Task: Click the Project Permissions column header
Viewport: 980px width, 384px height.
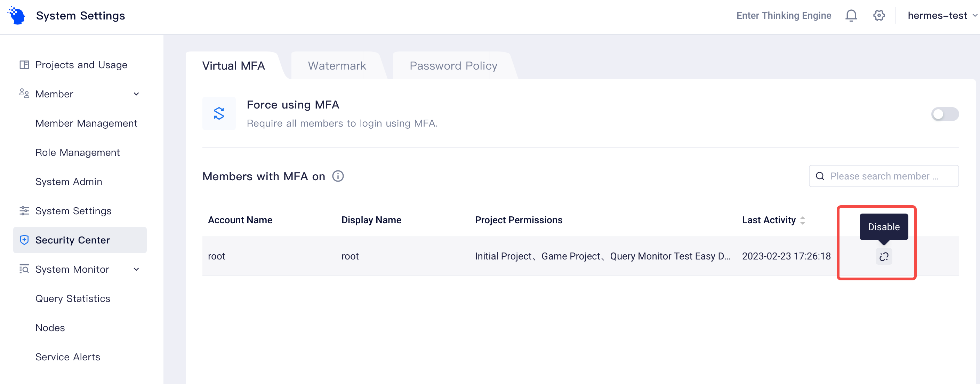Action: tap(519, 221)
